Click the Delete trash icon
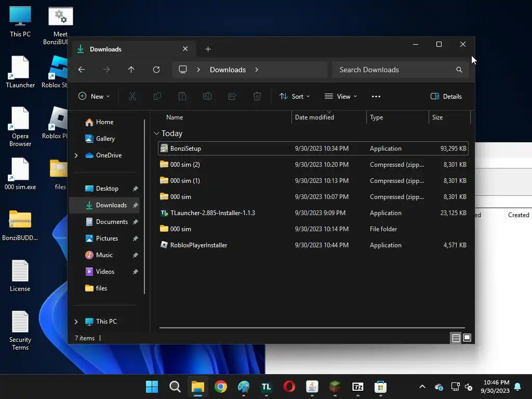Screen dimensions: 532x399 click(x=257, y=96)
